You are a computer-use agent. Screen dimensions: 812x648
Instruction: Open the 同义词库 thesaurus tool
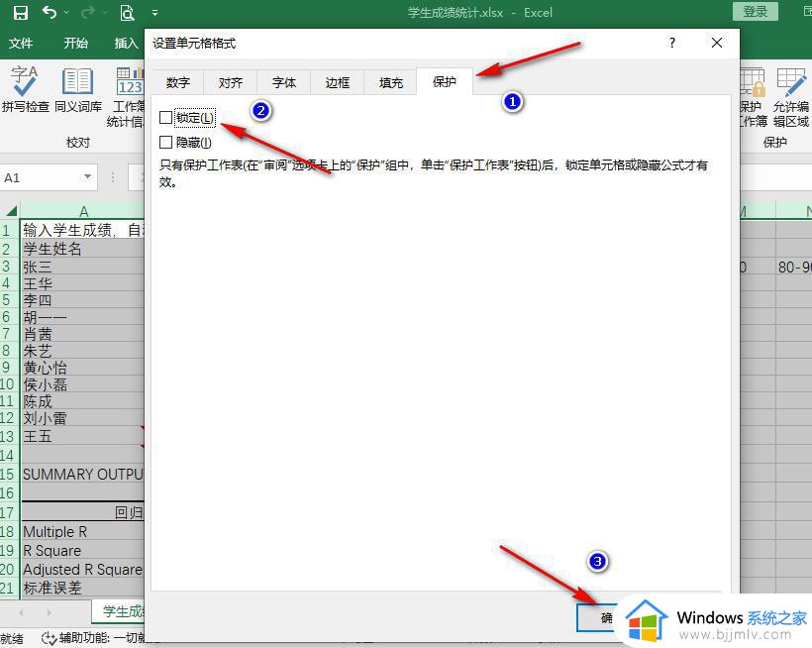click(78, 89)
